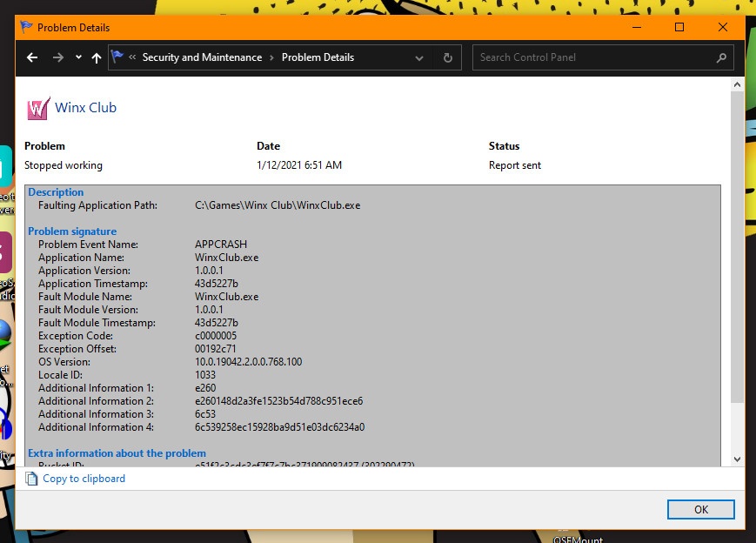Click the Fault Module Name value WinxClub.exe
Viewport: 756px width, 543px height.
pyautogui.click(x=226, y=296)
